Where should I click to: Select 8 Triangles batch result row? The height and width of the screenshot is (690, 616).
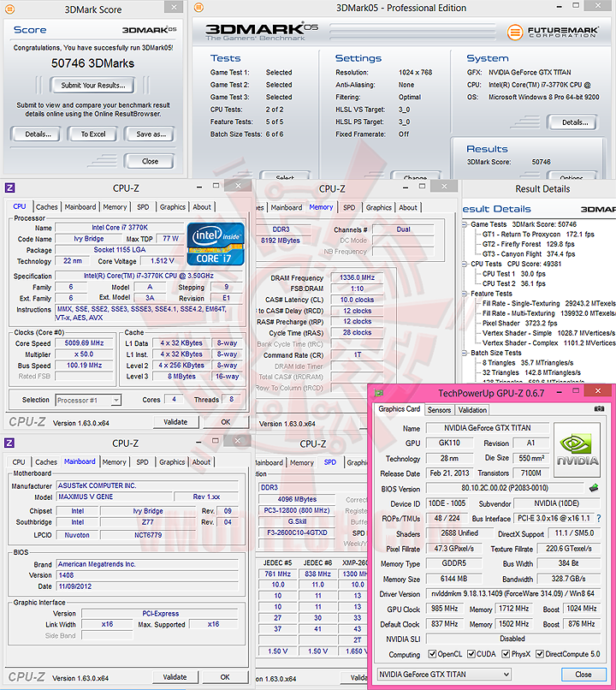pos(528,363)
